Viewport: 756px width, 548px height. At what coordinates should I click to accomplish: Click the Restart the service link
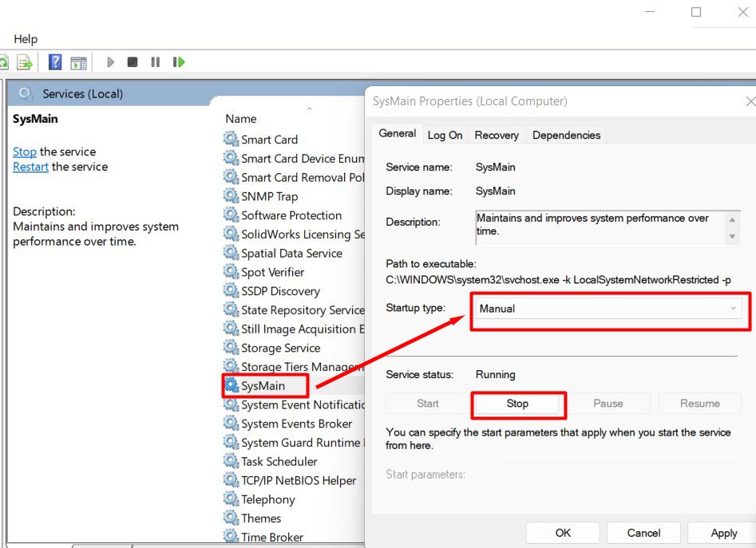tap(30, 167)
